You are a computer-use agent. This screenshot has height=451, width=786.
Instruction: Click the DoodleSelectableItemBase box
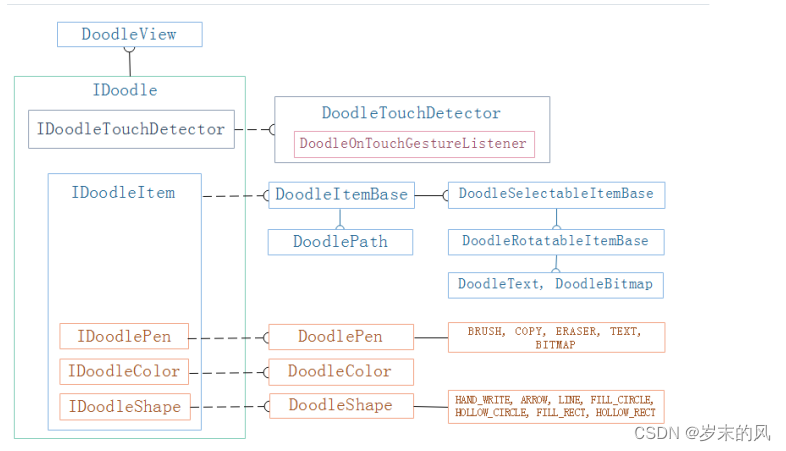[x=556, y=195]
